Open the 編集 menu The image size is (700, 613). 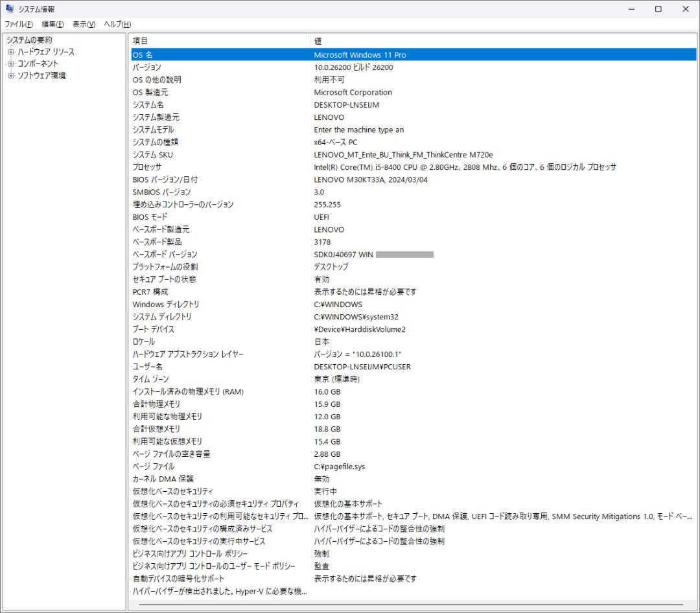pyautogui.click(x=51, y=24)
